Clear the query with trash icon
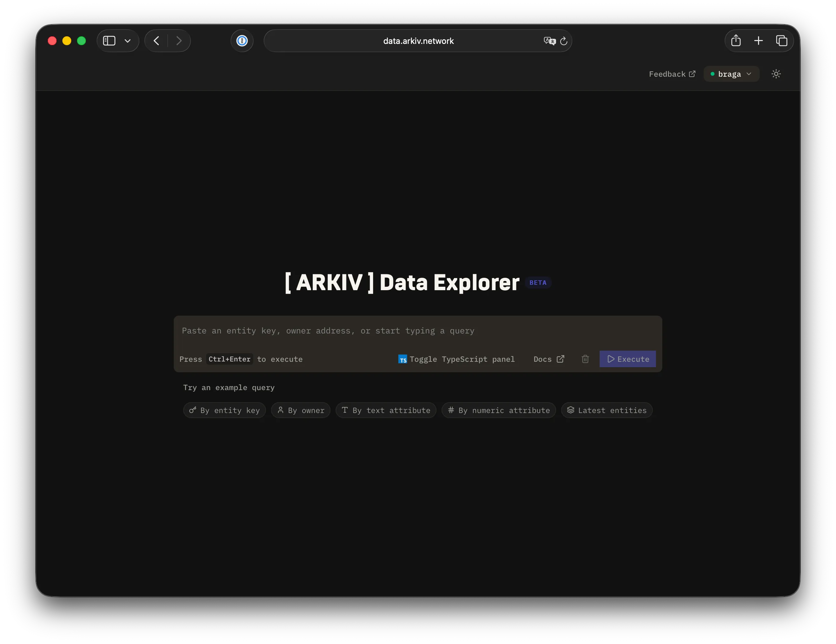The height and width of the screenshot is (644, 836). [x=585, y=359]
